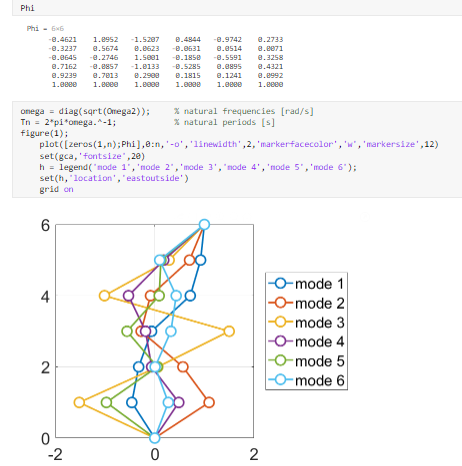This screenshot has height=466, width=462.
Task: Select 'mode 3' legend entry
Action: [x=306, y=322]
